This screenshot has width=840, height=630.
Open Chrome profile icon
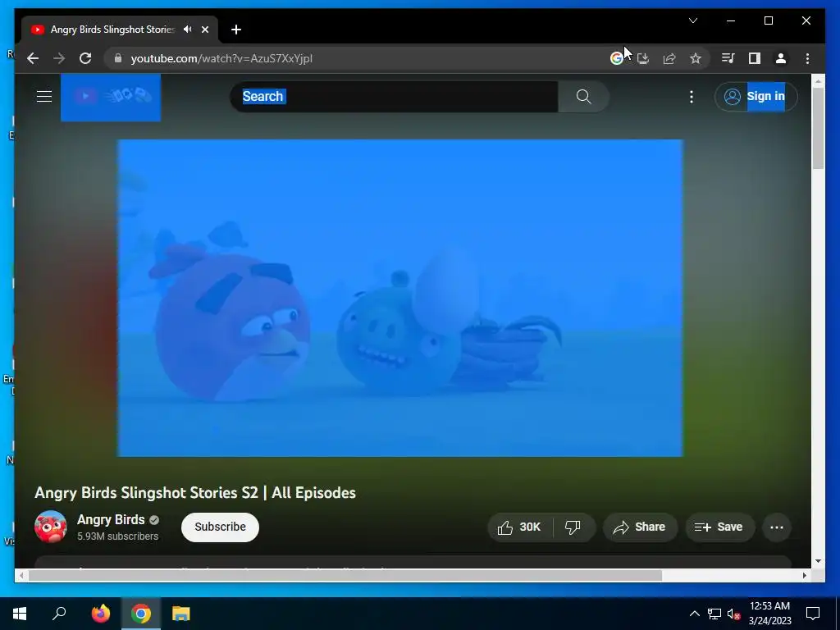click(x=781, y=58)
